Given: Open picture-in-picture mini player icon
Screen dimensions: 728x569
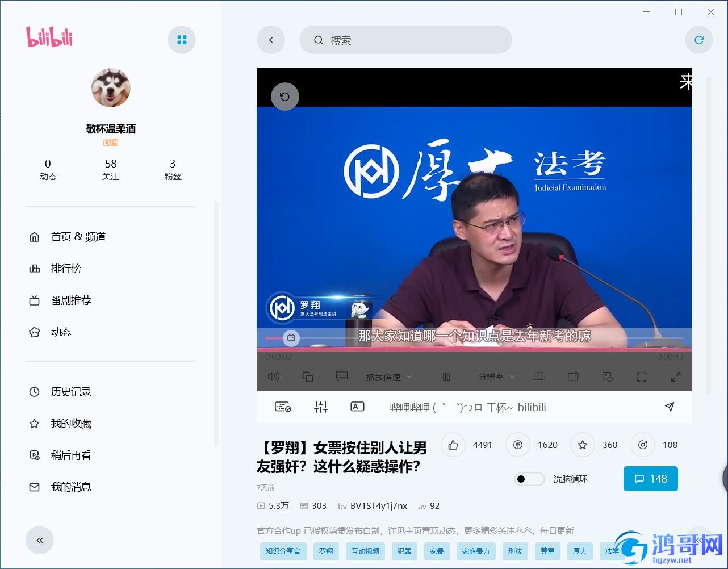Looking at the screenshot, I should [608, 376].
